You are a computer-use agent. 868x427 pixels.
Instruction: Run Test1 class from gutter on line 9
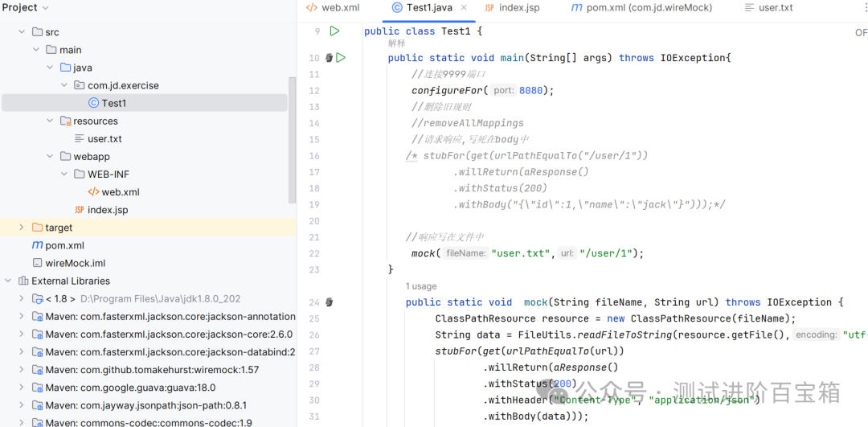[x=334, y=31]
